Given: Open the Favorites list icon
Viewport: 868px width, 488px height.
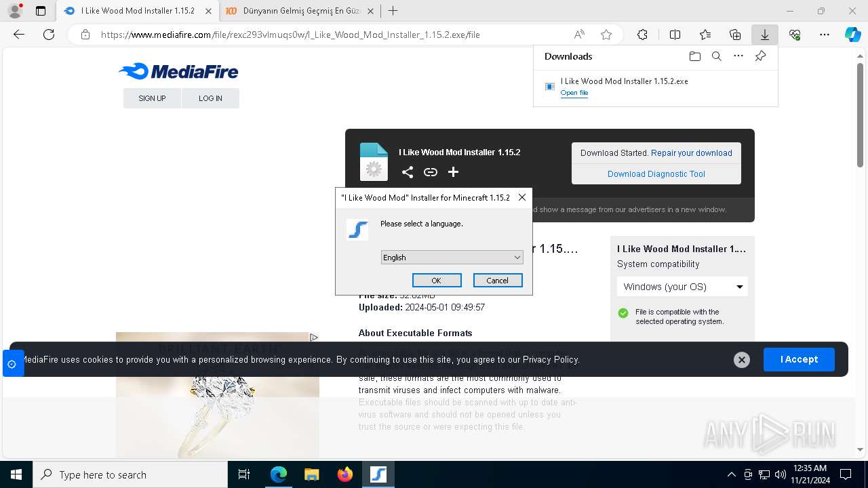Looking at the screenshot, I should point(705,35).
